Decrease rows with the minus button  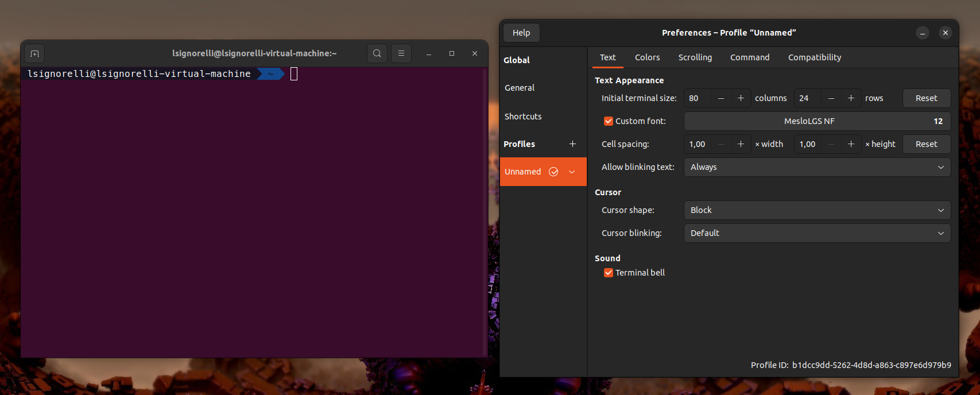831,98
